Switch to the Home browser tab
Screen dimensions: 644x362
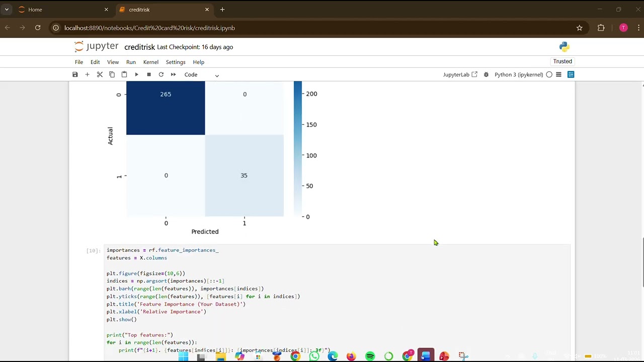click(63, 10)
